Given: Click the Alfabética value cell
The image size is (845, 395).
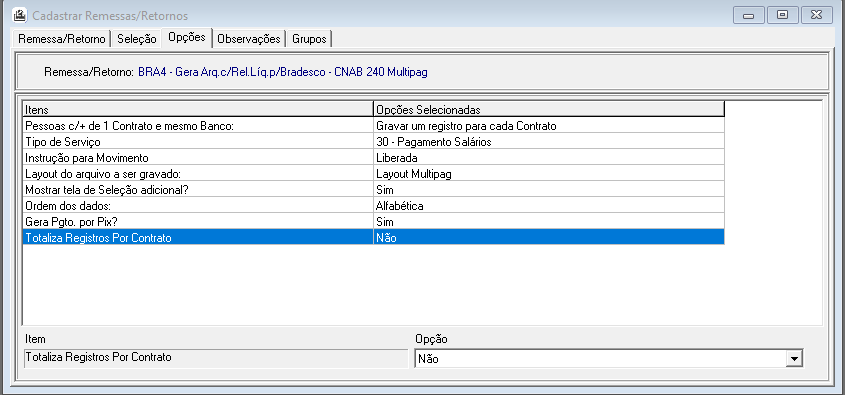Looking at the screenshot, I should [549, 206].
